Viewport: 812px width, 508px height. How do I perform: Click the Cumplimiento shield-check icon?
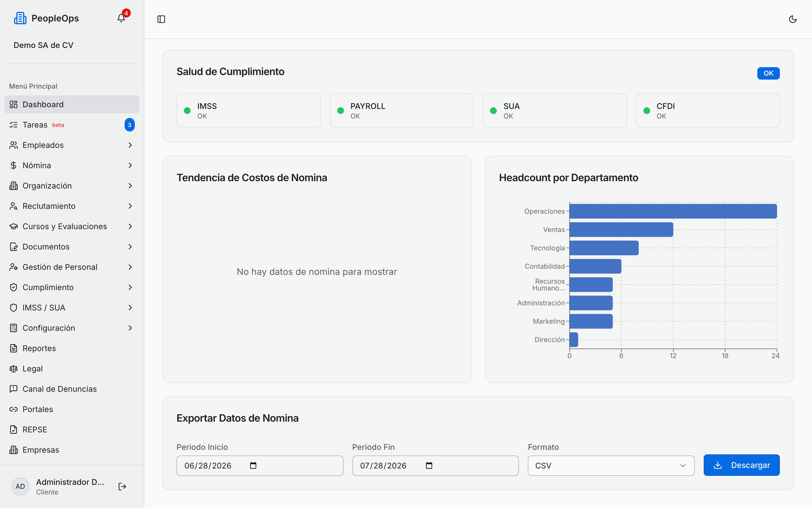point(14,287)
